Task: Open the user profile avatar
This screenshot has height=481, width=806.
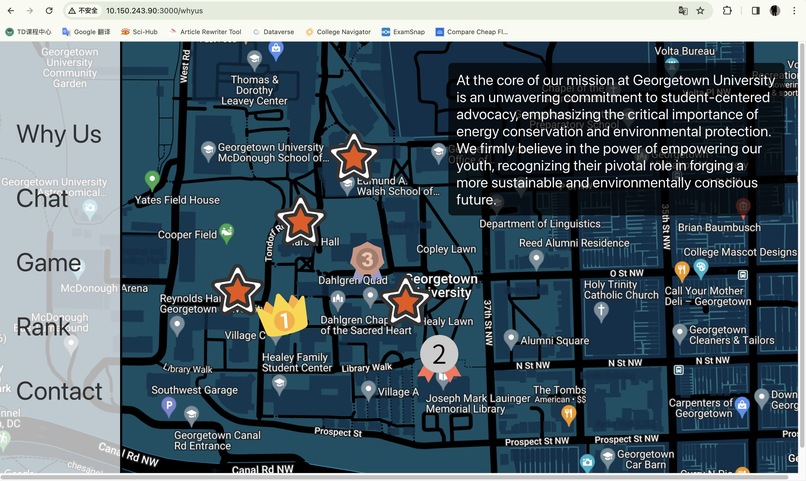Action: click(775, 10)
